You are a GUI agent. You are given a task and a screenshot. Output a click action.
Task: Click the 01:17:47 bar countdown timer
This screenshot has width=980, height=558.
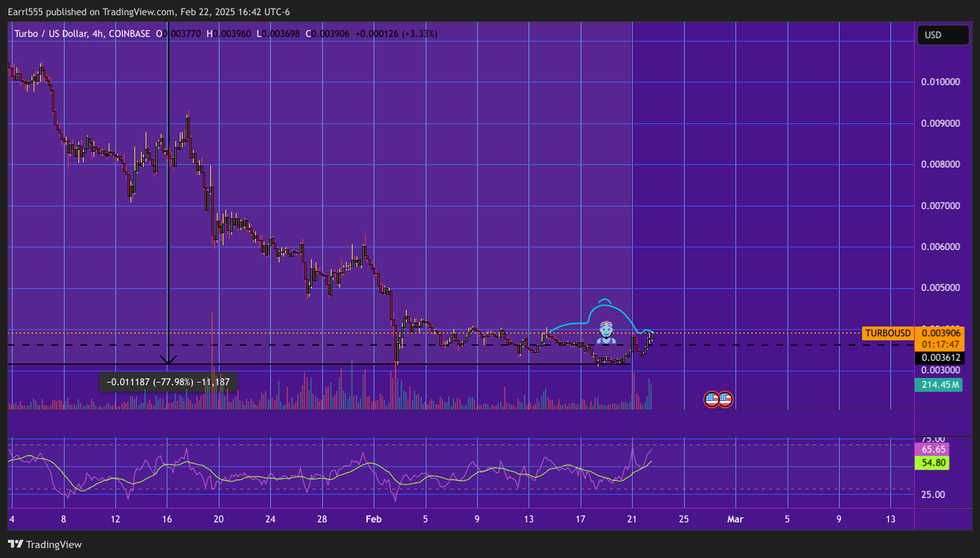pos(940,344)
